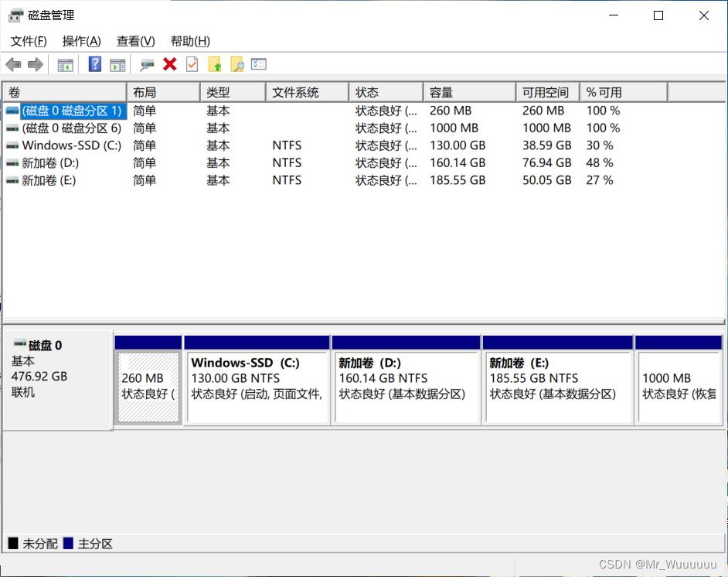Select the 新加卷 (D:) partition block

[407, 380]
